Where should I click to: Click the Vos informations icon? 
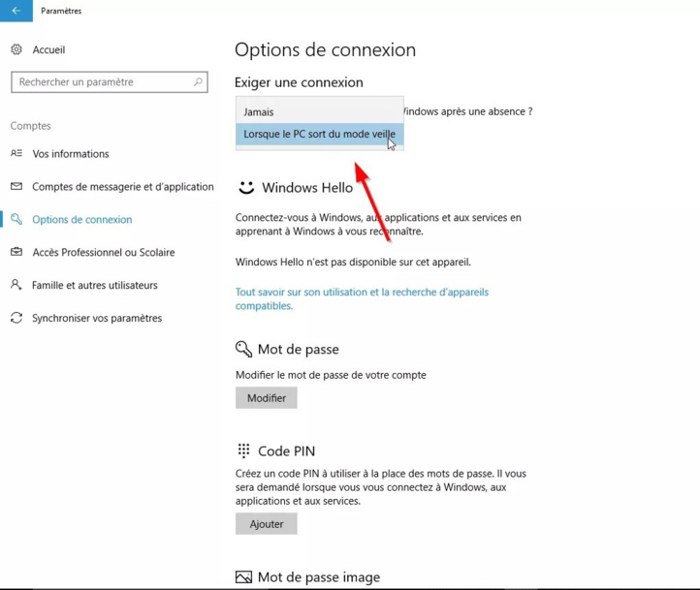[x=16, y=154]
